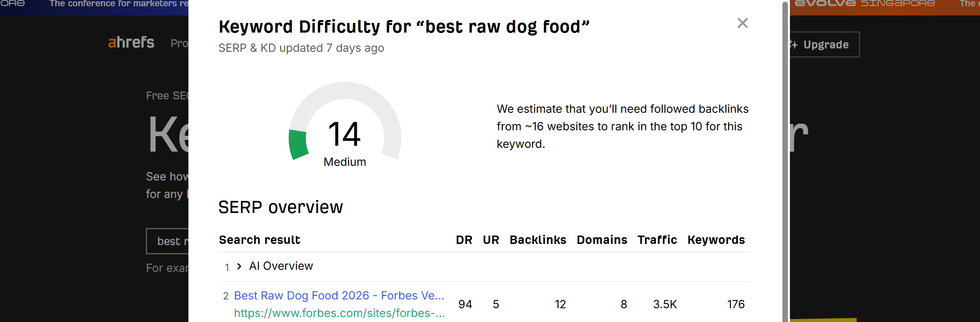Click the Traffic column header
Image resolution: width=980 pixels, height=322 pixels.
(x=657, y=240)
